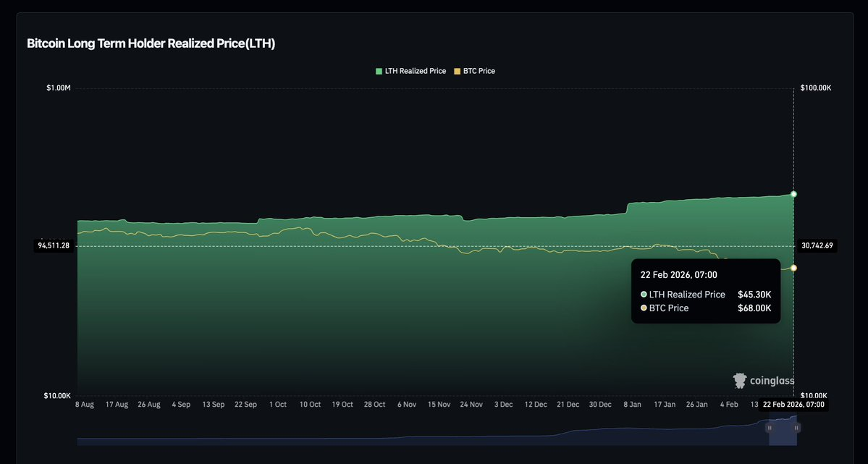Click the 30,742.69 right axis crosshair label
This screenshot has width=868, height=464.
(817, 245)
